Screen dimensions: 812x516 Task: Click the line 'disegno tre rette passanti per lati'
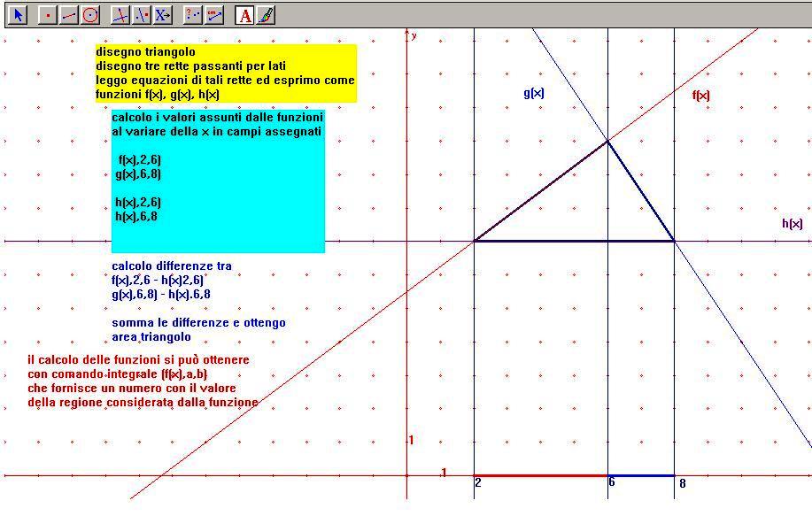(190, 66)
